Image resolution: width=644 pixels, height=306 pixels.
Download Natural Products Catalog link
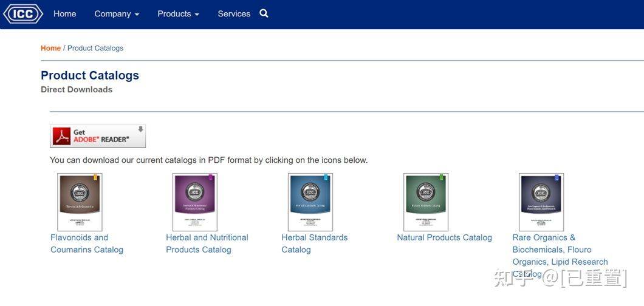(444, 237)
